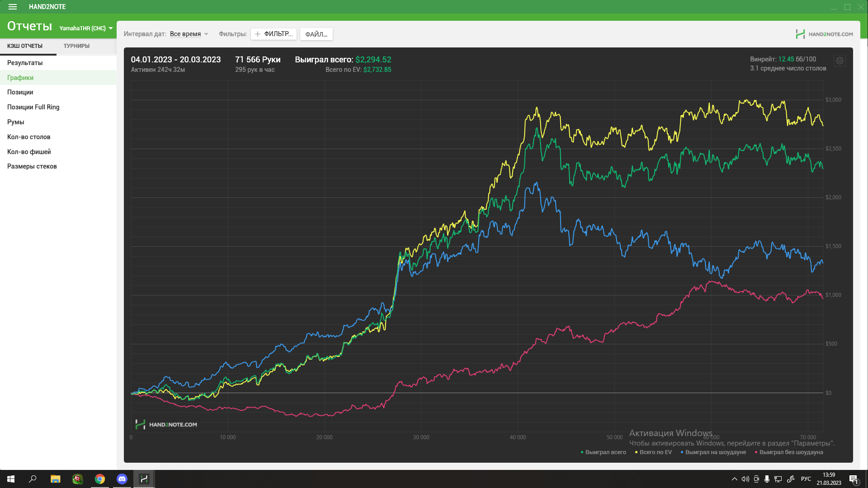
Task: Open Discord from the taskbar
Action: [x=122, y=479]
